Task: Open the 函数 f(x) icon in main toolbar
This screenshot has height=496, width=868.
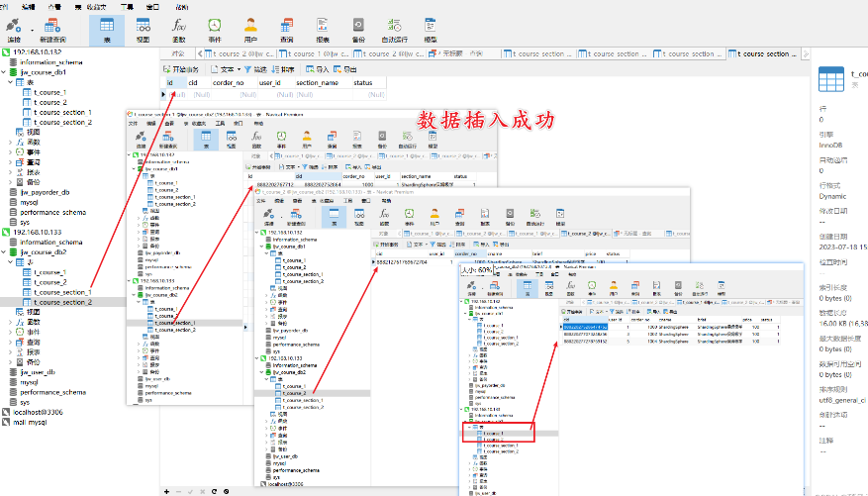Action: 179,30
